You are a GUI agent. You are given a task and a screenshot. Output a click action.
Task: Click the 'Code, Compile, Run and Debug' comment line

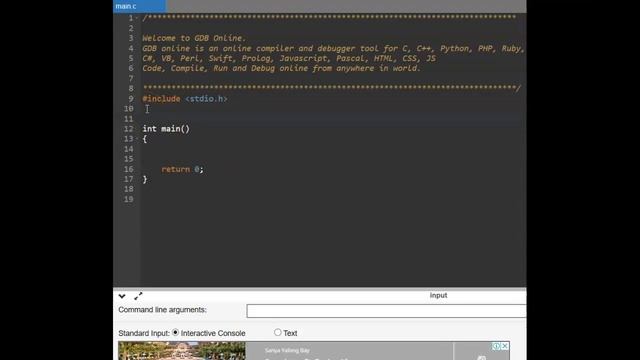pos(281,68)
